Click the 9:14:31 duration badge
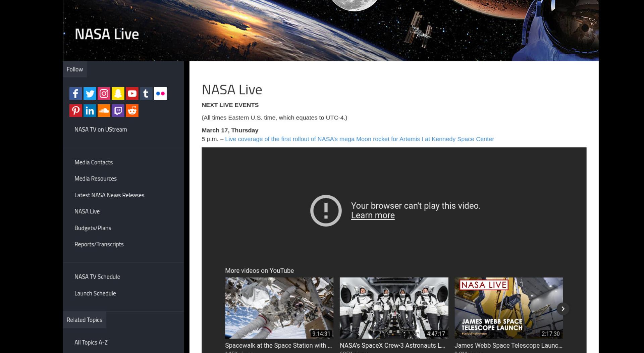The height and width of the screenshot is (353, 644). pyautogui.click(x=321, y=334)
